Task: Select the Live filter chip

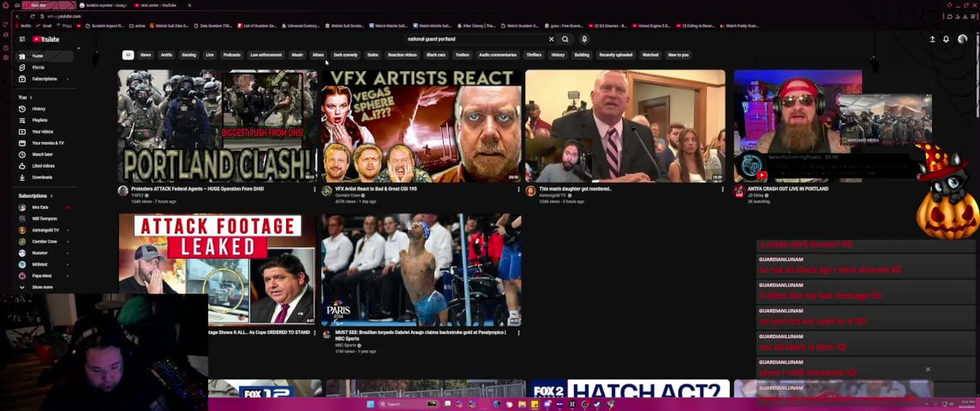Action: coord(210,55)
